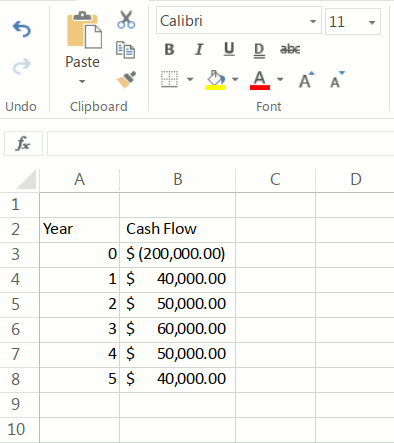Click the 'Year' cell
Viewport: 394px width, 443px height.
pyautogui.click(x=79, y=230)
